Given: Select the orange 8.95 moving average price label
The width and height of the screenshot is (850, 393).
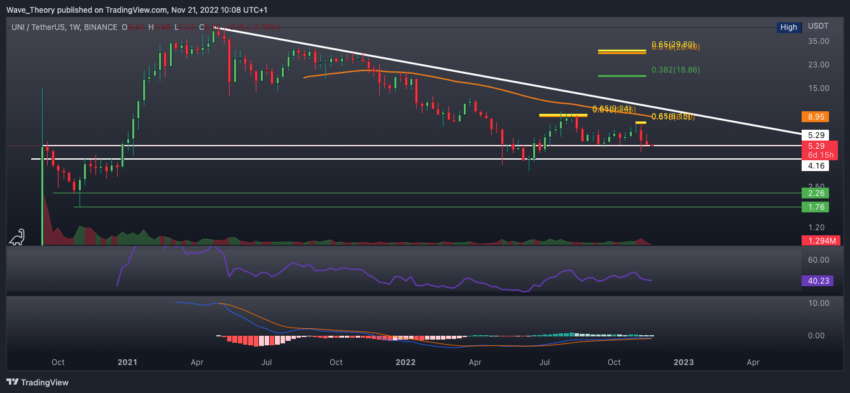Looking at the screenshot, I should 815,116.
